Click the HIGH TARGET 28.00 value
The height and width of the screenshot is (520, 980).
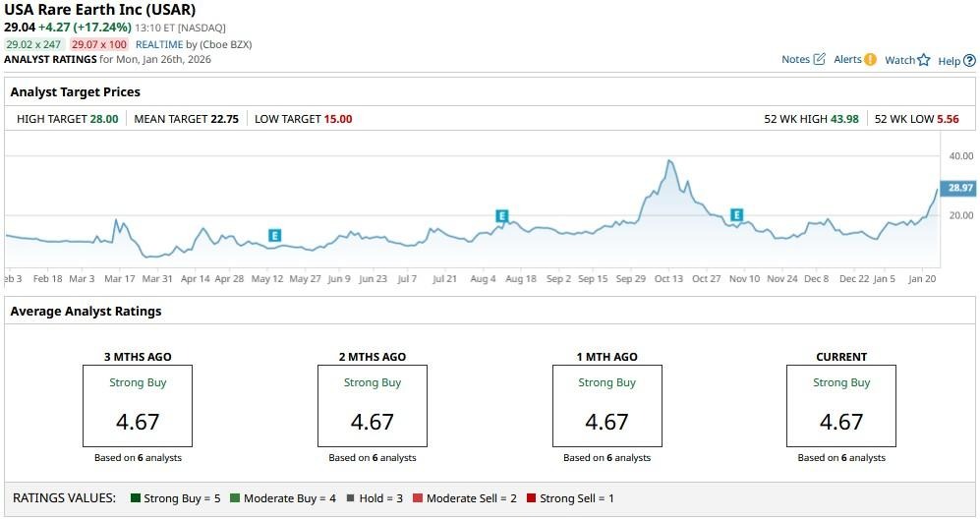pyautogui.click(x=104, y=119)
